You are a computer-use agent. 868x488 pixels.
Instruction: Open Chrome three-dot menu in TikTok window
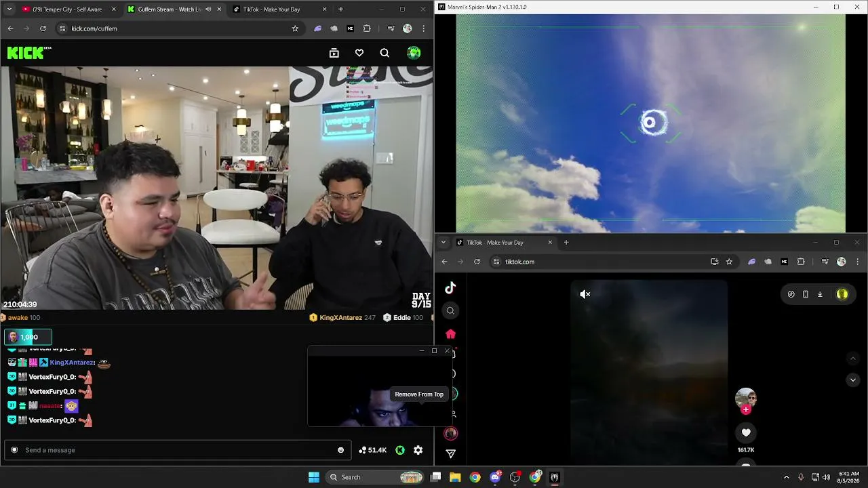point(858,262)
